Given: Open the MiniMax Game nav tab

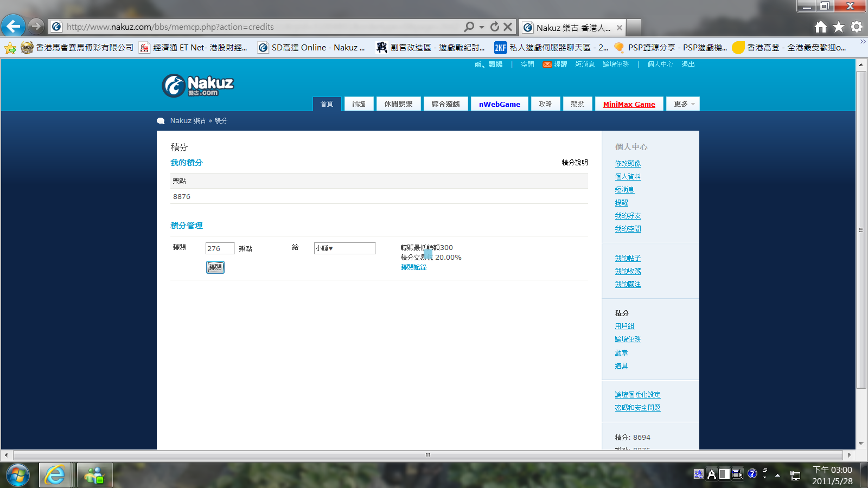Looking at the screenshot, I should pyautogui.click(x=629, y=104).
